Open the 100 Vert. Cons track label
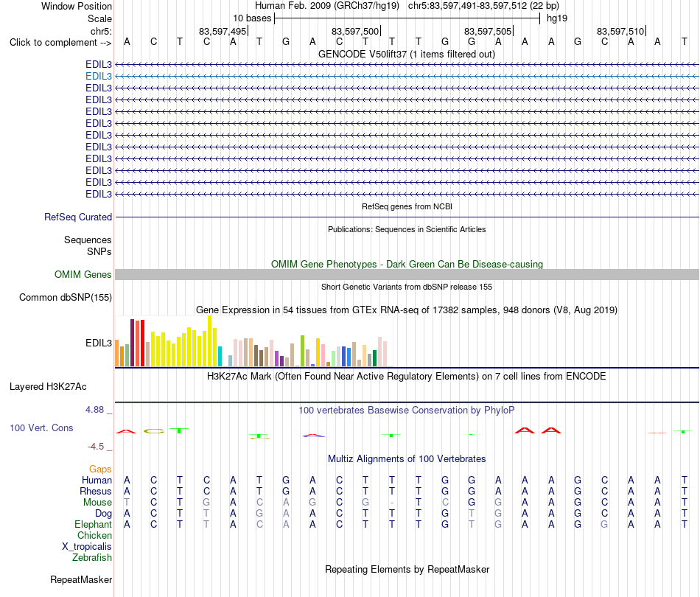Image resolution: width=700 pixels, height=597 pixels. pos(41,427)
